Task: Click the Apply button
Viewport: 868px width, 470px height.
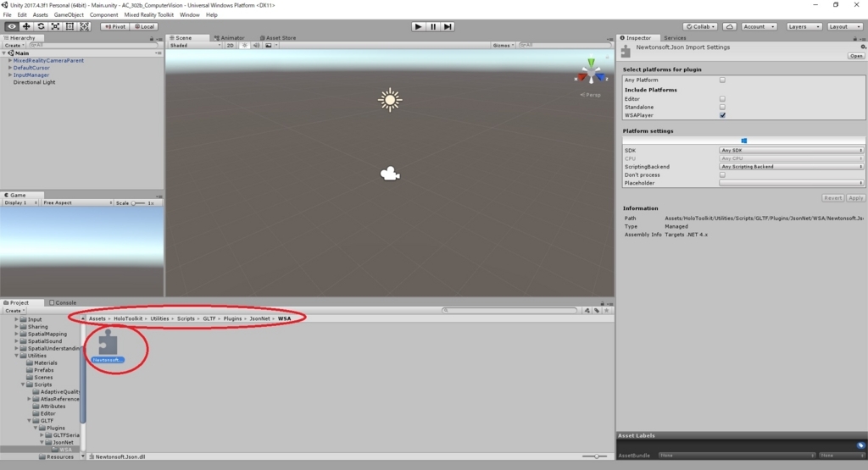Action: (x=855, y=198)
